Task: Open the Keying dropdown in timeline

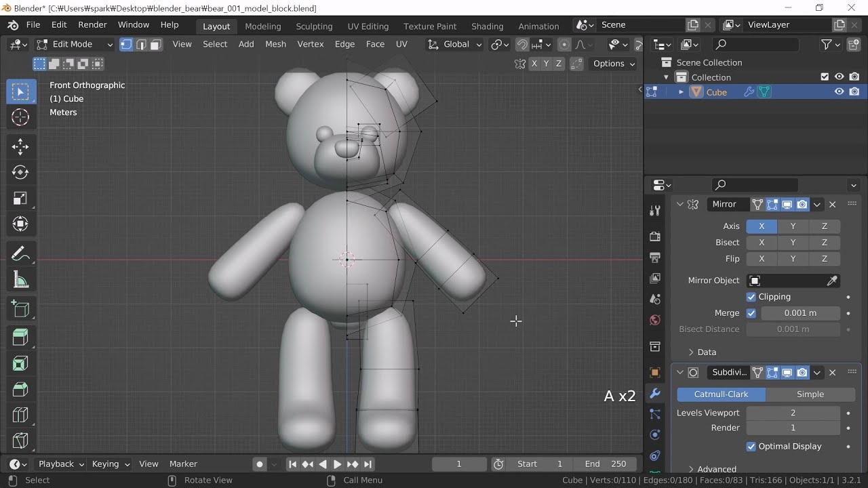Action: [110, 464]
